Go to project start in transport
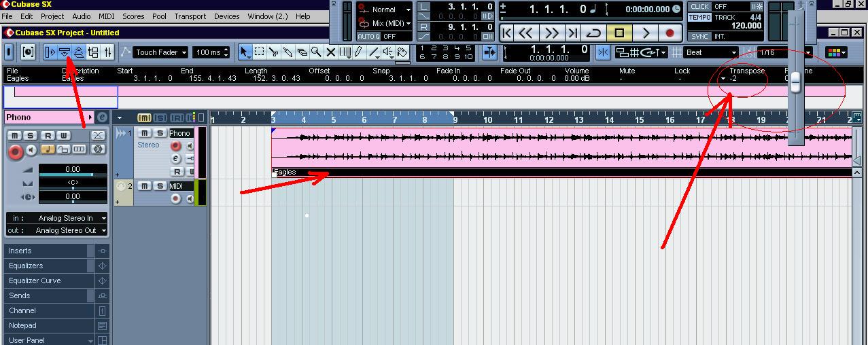The height and width of the screenshot is (345, 868). [507, 33]
